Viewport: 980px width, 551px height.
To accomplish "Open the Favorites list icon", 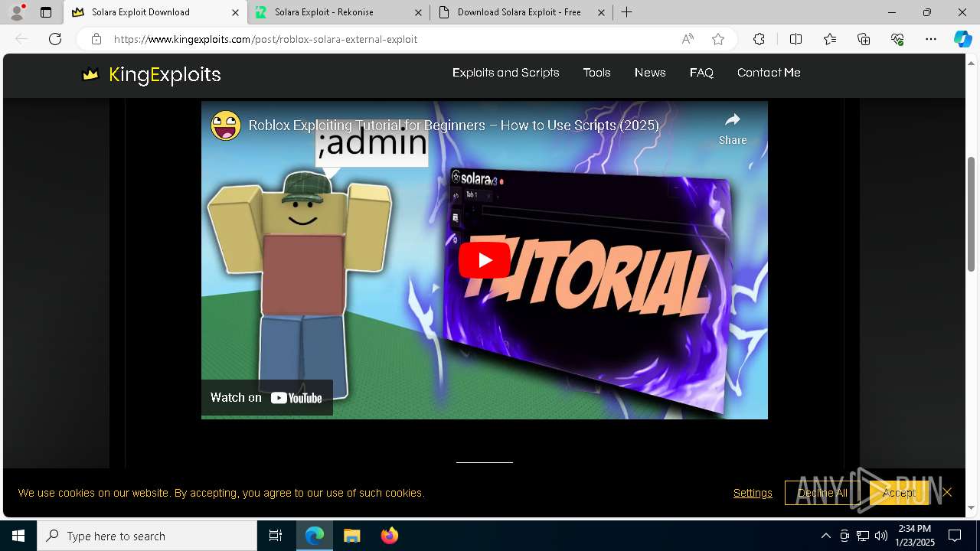I will [x=830, y=39].
